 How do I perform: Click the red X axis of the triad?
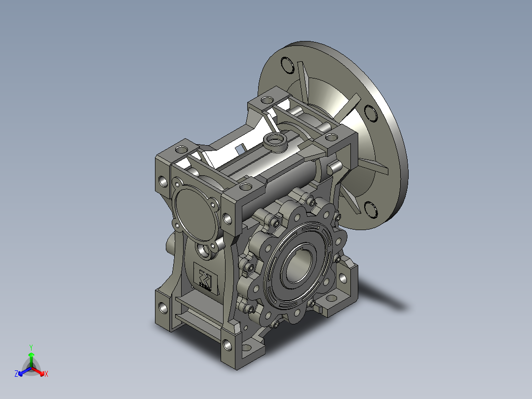click(x=39, y=371)
